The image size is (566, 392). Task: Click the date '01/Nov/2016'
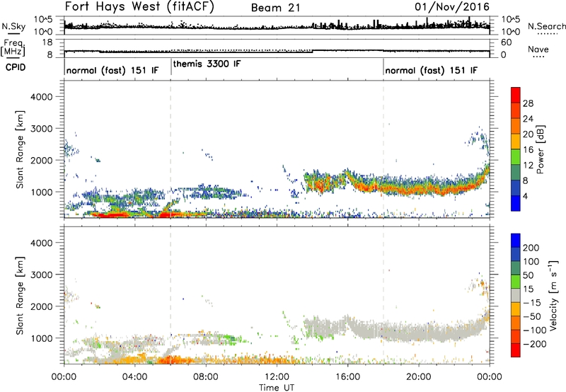tap(451, 6)
